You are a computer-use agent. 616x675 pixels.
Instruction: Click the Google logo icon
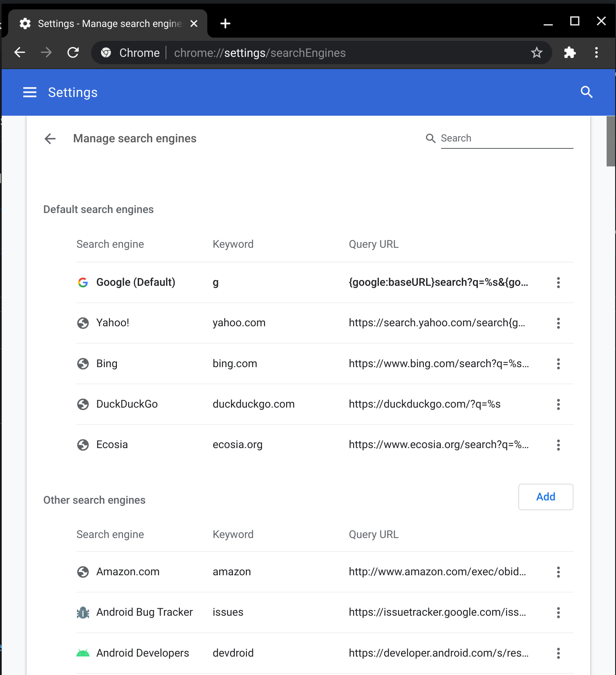[83, 283]
